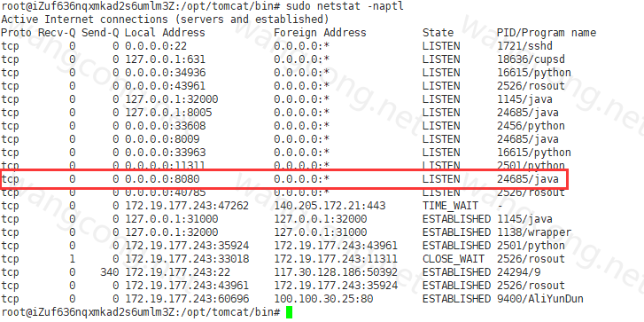Screen dimensions: 644x322
Task: Click the foreign address 100.100.30.25:80
Action: click(x=323, y=299)
